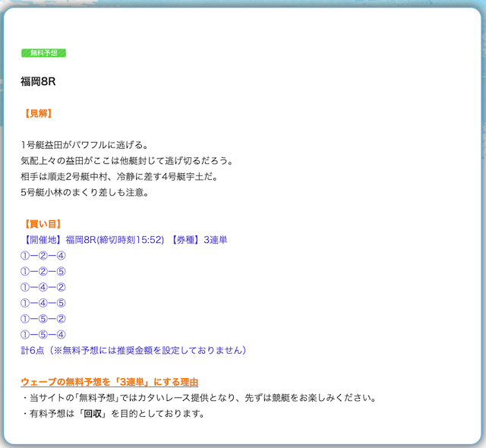Click the bet combination ①ー④ー②

pos(43,287)
